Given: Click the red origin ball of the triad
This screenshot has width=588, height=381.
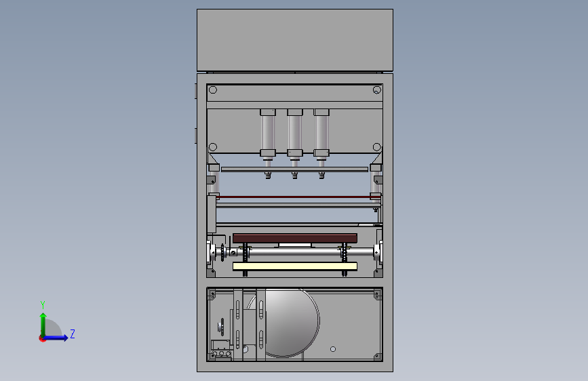Looking at the screenshot, I should click(42, 338).
